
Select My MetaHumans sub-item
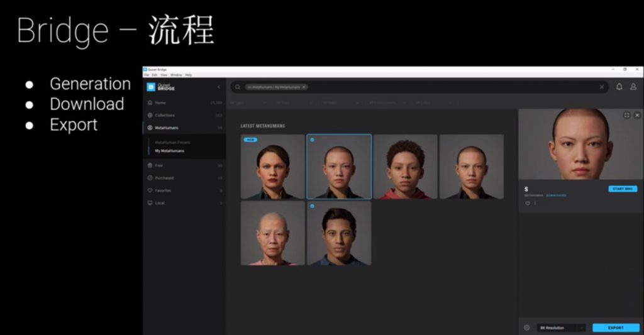(x=170, y=151)
